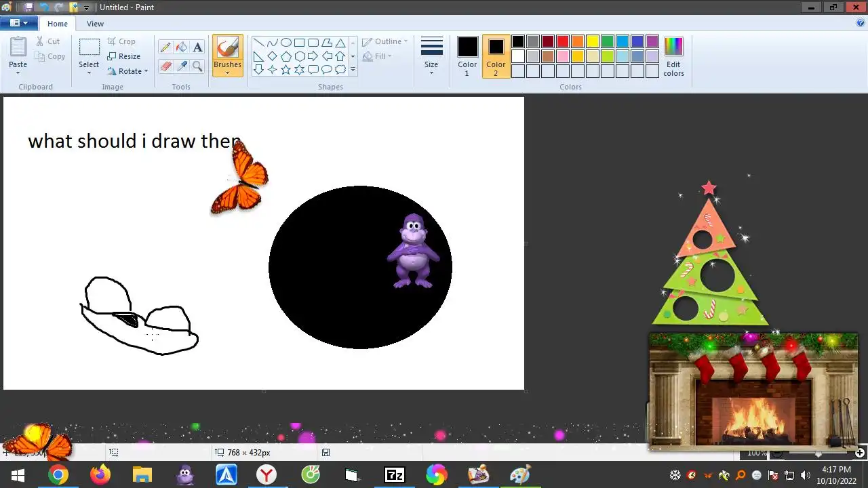
Task: Open the Rotate dropdown
Action: 127,71
